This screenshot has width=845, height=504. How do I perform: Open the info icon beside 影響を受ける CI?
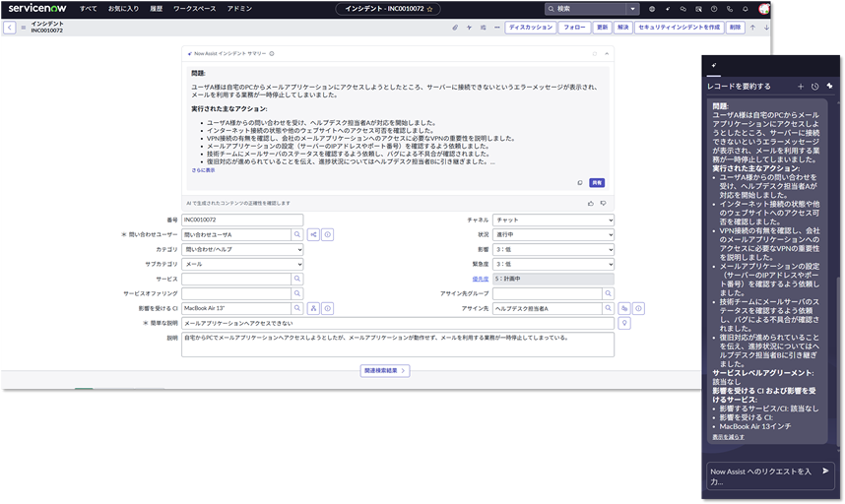click(328, 308)
